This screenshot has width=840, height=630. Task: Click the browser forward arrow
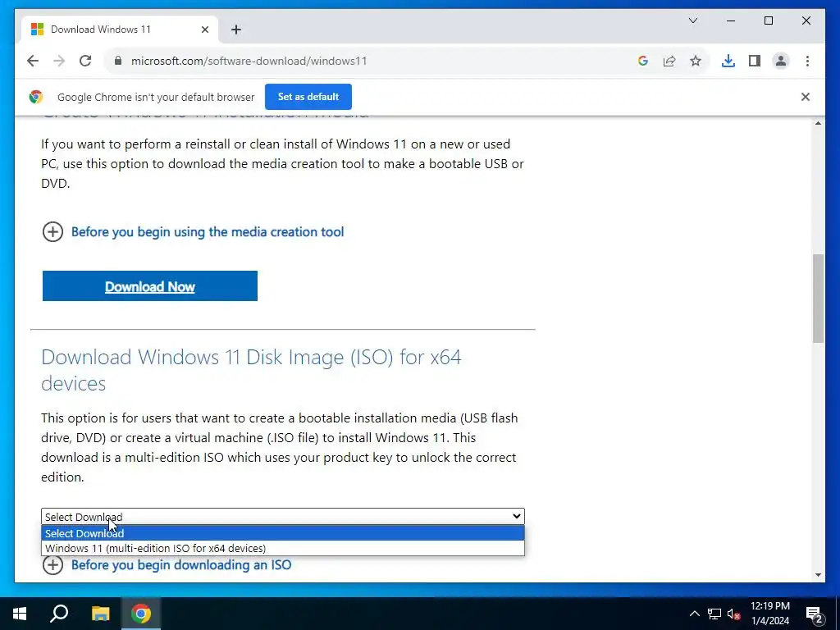(x=59, y=61)
